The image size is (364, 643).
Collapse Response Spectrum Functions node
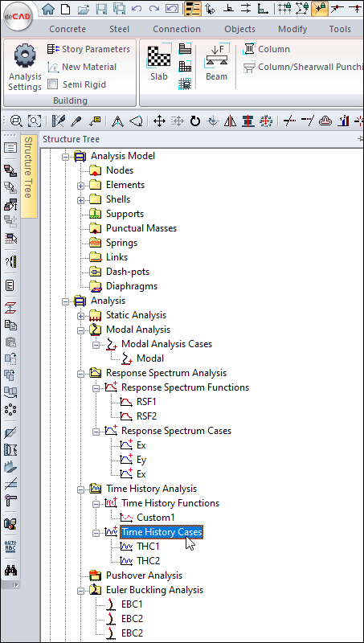(x=96, y=388)
